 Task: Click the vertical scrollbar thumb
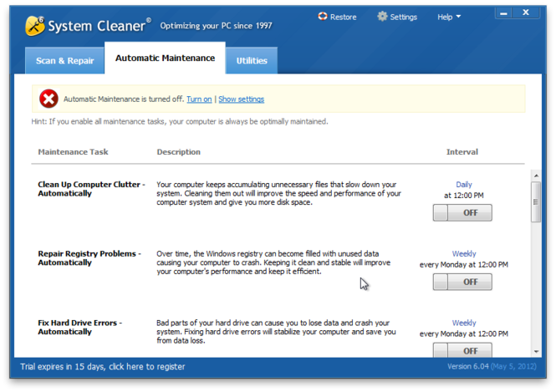tap(536, 202)
